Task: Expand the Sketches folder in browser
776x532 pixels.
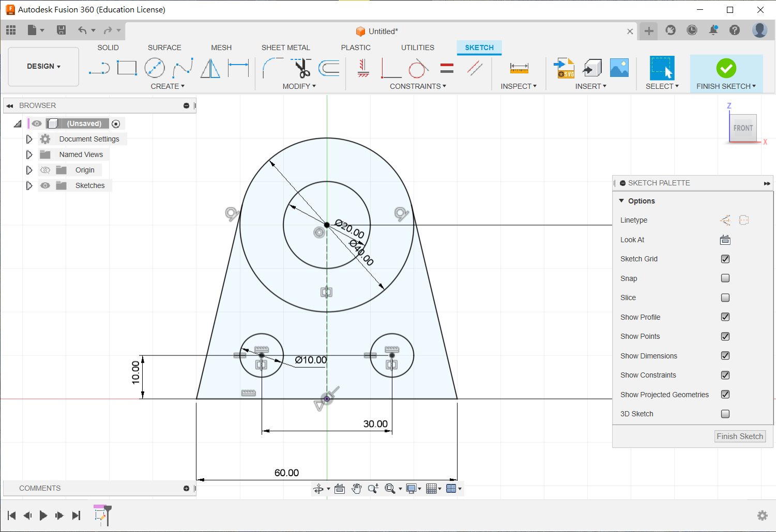Action: pos(29,185)
